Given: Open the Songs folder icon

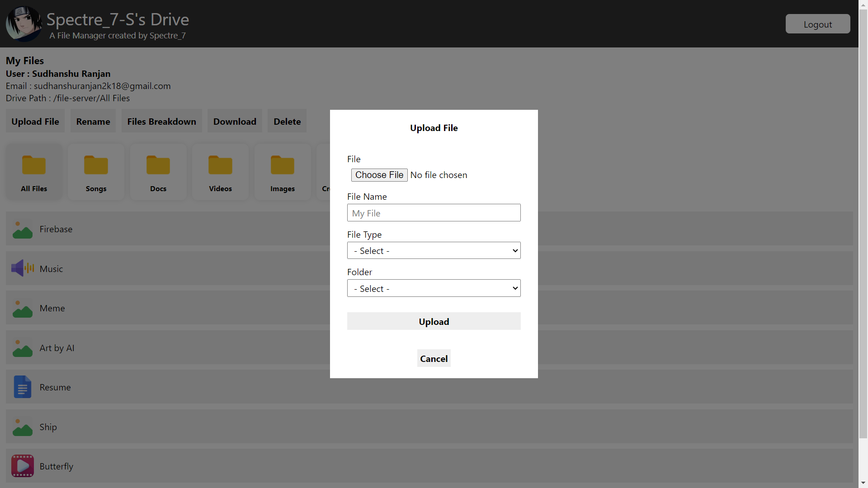Looking at the screenshot, I should (96, 165).
